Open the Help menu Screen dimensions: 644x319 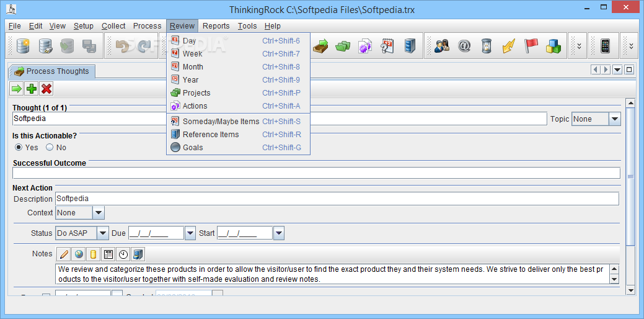coord(272,26)
